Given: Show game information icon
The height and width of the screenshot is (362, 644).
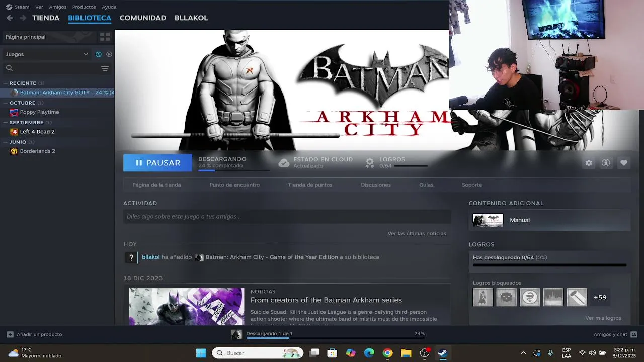Looking at the screenshot, I should pyautogui.click(x=606, y=163).
